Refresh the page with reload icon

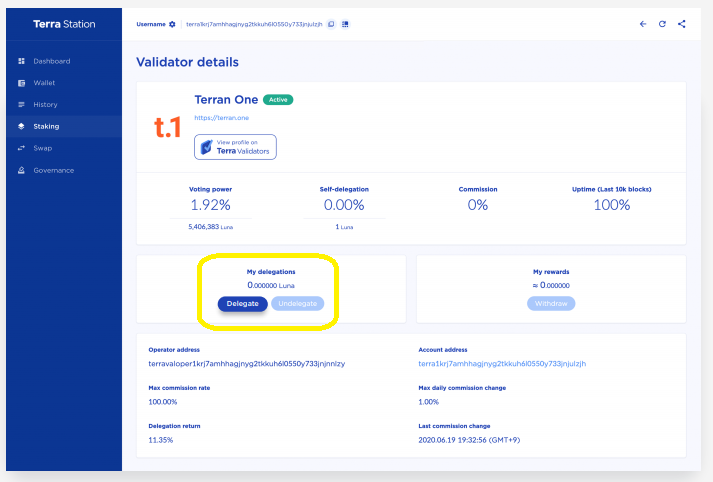coord(662,24)
